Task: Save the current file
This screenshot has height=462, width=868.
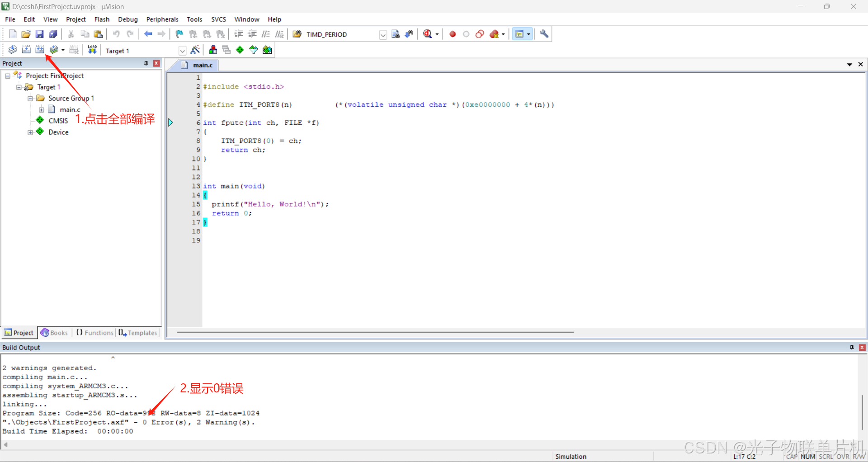Action: [x=39, y=34]
